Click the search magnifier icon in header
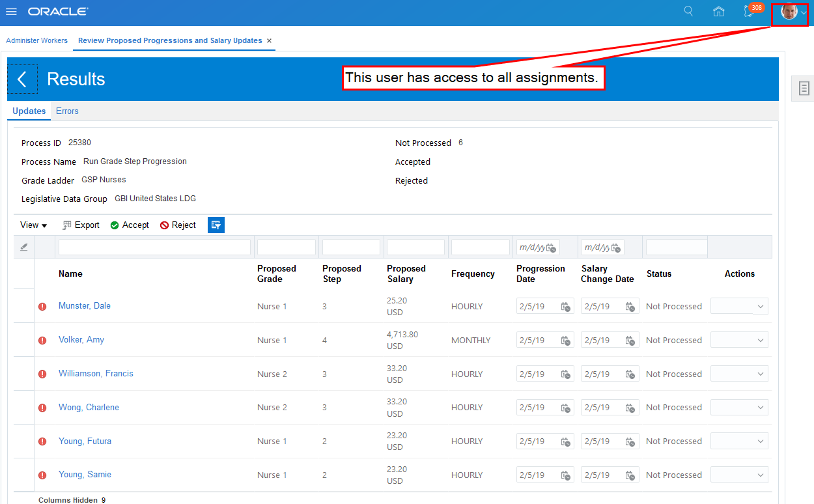Screen dimensions: 814x504 click(x=688, y=11)
